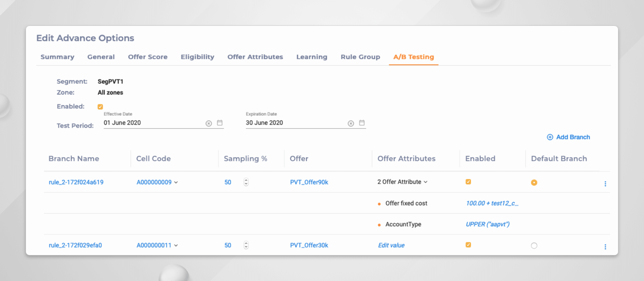644x281 pixels.
Task: Clear the Expiration Date value
Action: [x=351, y=123]
